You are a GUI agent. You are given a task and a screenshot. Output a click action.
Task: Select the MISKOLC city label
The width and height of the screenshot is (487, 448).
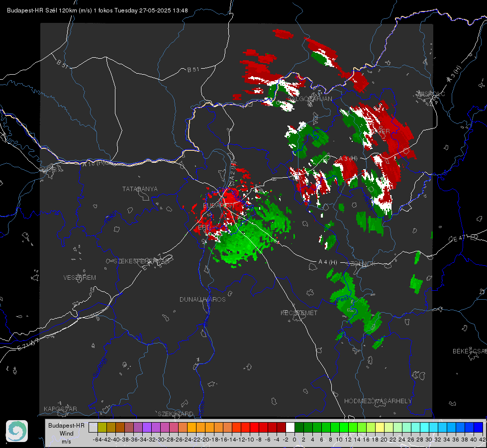pos(431,94)
